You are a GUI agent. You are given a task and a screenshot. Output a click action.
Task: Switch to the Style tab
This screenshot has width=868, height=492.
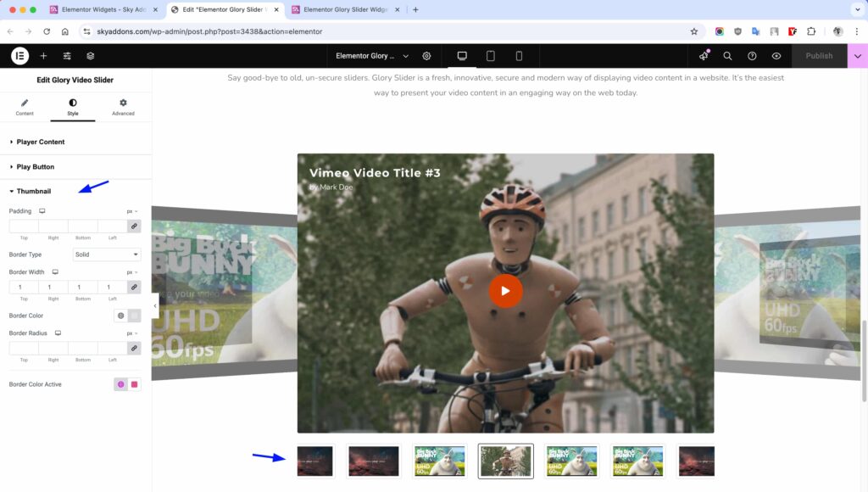point(73,107)
